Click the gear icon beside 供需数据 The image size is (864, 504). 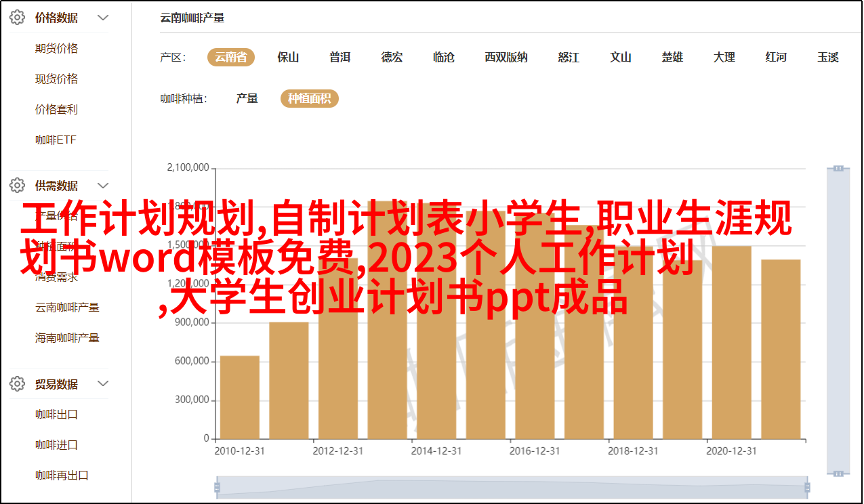tap(17, 186)
